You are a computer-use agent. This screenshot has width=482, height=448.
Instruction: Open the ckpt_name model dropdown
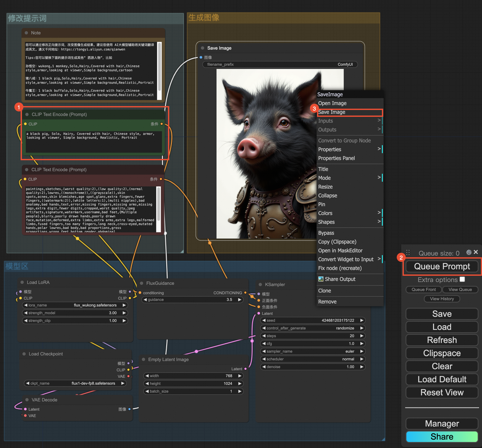coord(75,383)
